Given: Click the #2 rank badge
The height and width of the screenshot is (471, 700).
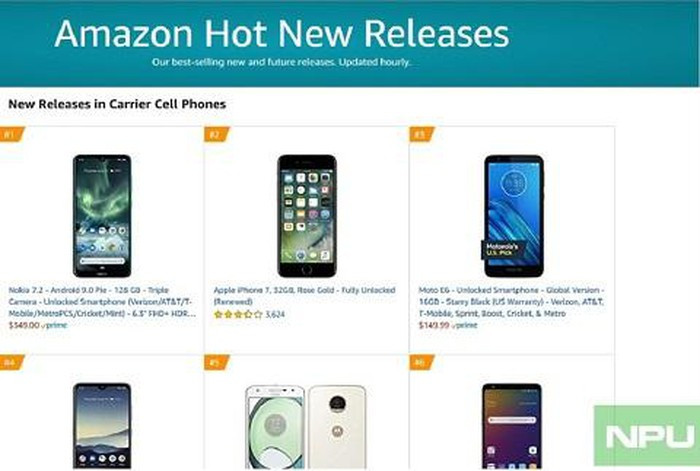Looking at the screenshot, I should tap(217, 134).
